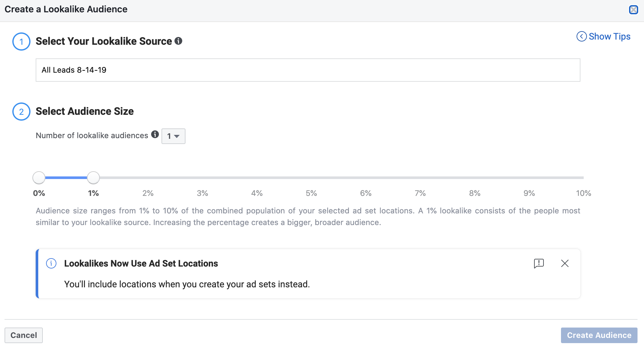Image resolution: width=644 pixels, height=347 pixels.
Task: Click feedback icon in Lookalikes notice
Action: [x=539, y=263]
